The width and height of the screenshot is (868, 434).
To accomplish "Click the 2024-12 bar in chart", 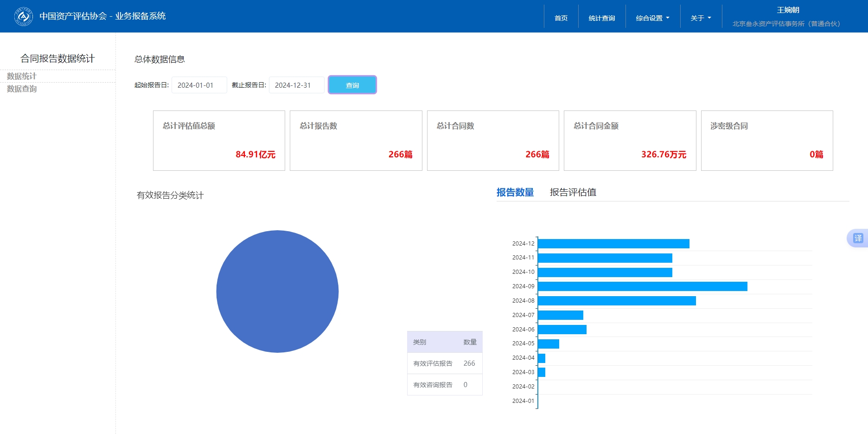I will click(x=613, y=244).
